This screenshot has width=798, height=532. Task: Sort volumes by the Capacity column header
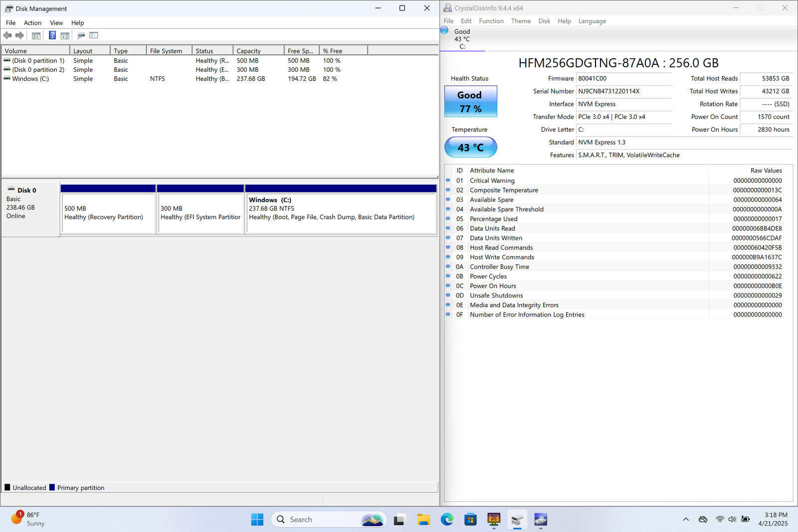(x=258, y=51)
